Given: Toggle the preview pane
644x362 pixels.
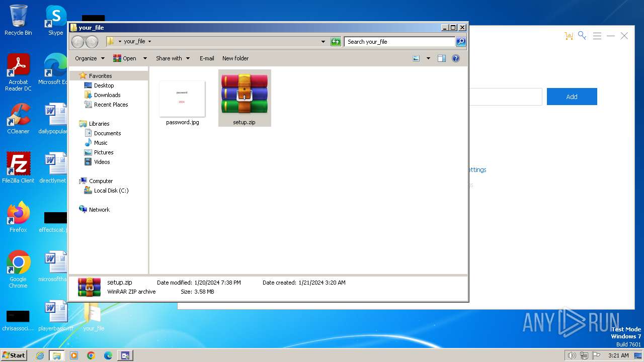Looking at the screenshot, I should (441, 58).
